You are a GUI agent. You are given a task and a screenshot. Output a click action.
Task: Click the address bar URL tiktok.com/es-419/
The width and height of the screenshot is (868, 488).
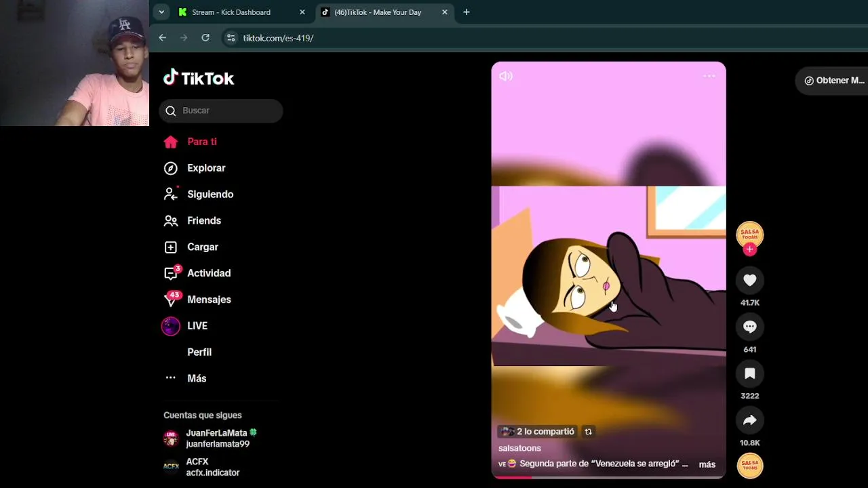[x=278, y=38]
